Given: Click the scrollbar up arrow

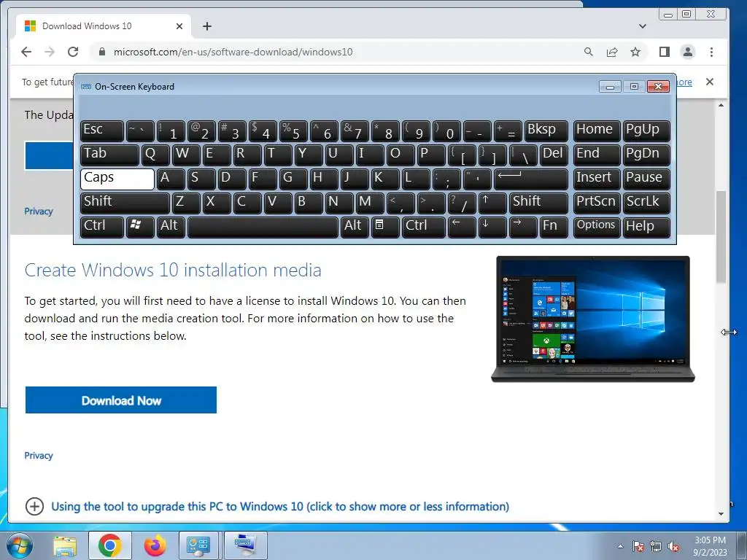Looking at the screenshot, I should 721,105.
